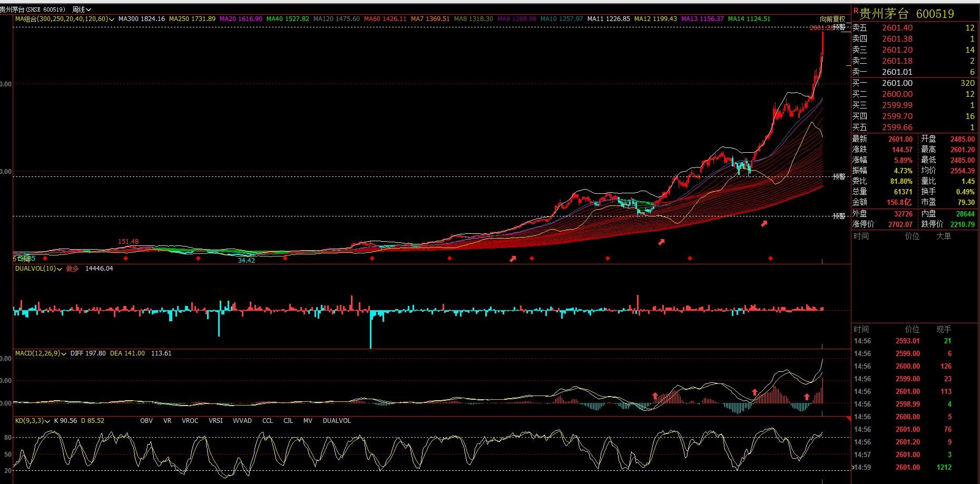Screen dimensions: 980x484
Task: Click the 涨停价 2702.07 value
Action: 900,224
